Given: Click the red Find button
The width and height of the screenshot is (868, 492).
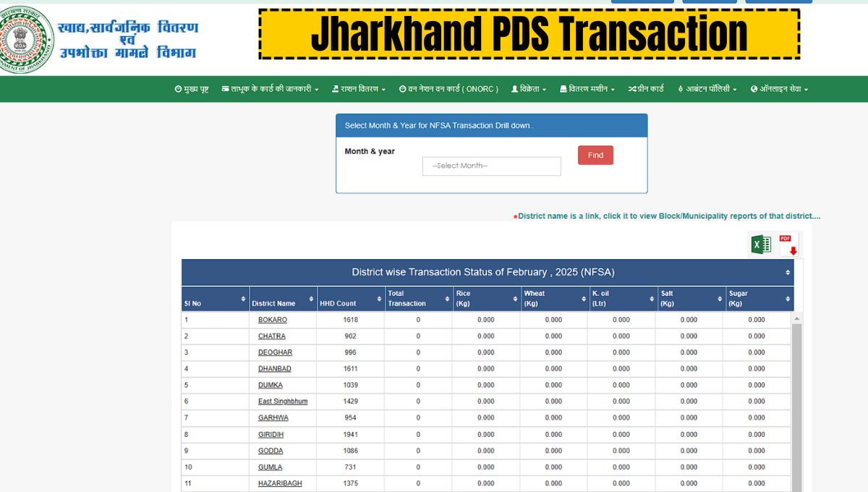Looking at the screenshot, I should click(x=595, y=155).
